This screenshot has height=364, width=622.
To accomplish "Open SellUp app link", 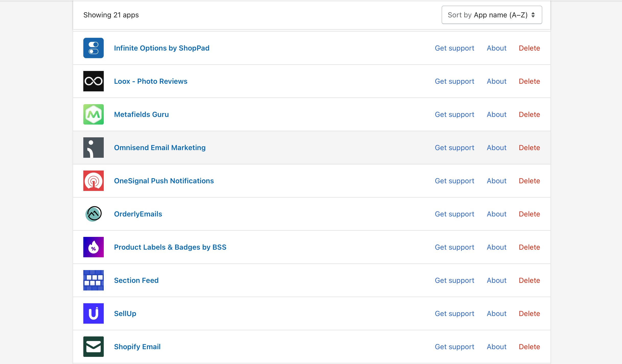I will 125,313.
